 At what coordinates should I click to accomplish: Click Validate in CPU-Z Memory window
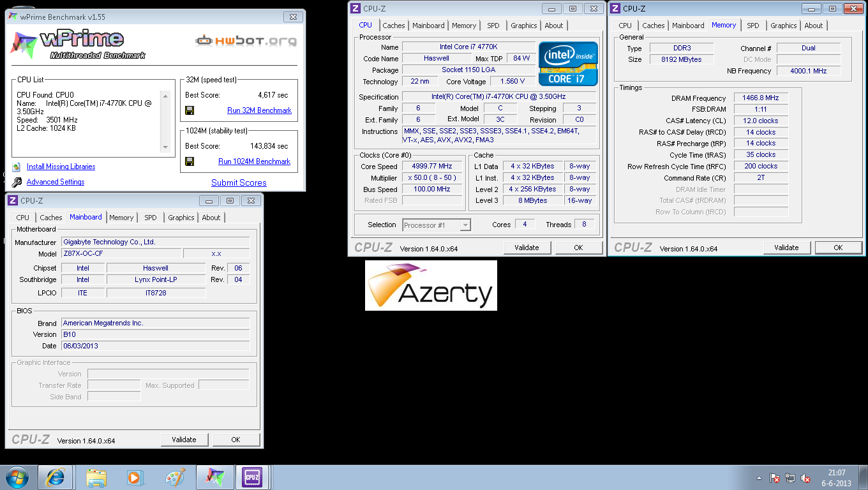coord(786,248)
